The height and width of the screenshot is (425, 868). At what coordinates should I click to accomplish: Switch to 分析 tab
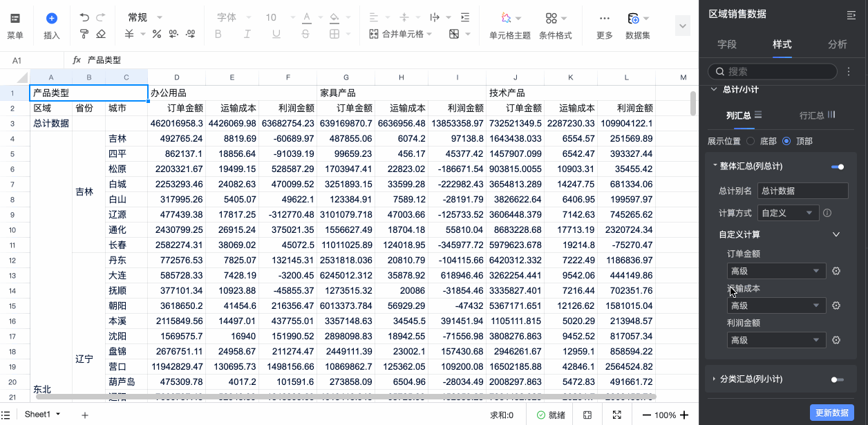point(838,44)
